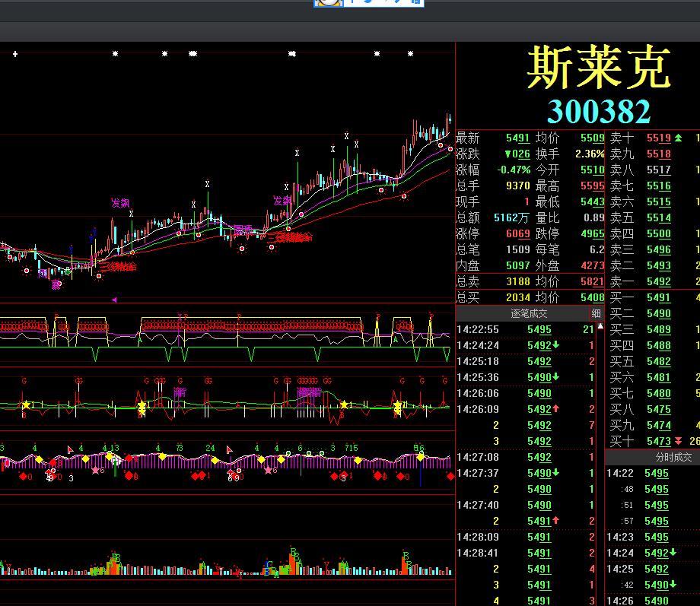The image size is (700, 606).
Task: Click the 最高 value 5595
Action: coord(592,186)
